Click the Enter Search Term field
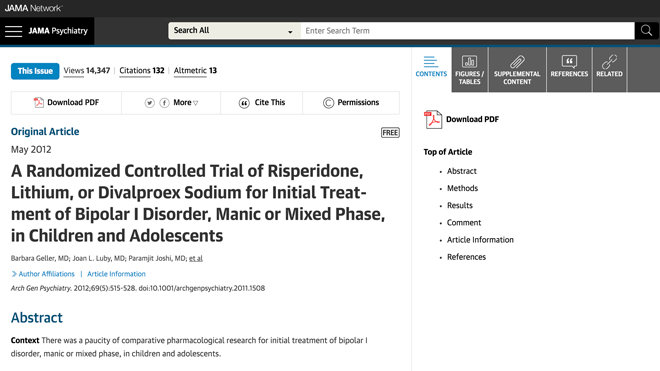Screen dimensions: 660x371 [468, 31]
